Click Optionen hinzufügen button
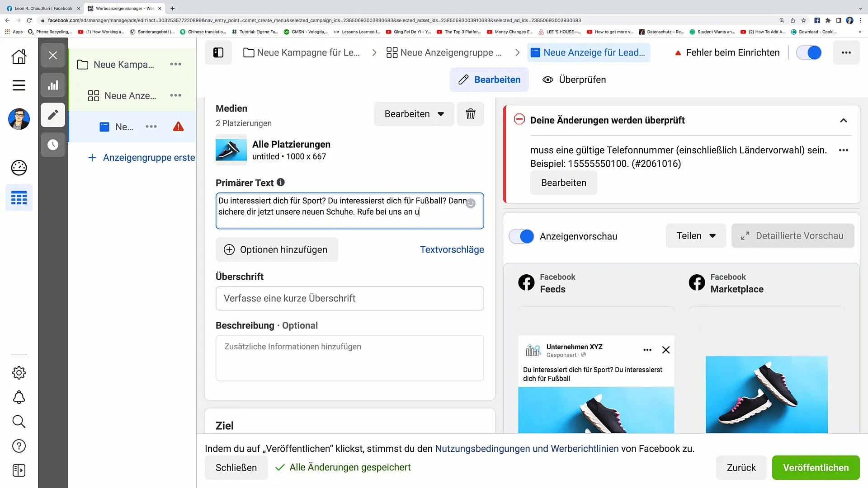Viewport: 868px width, 488px height. pyautogui.click(x=277, y=249)
